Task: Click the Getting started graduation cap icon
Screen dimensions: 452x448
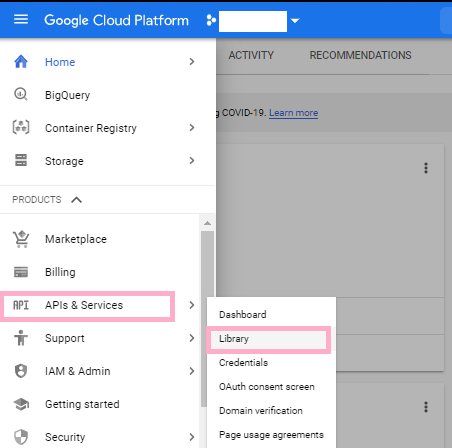Action: [x=21, y=404]
